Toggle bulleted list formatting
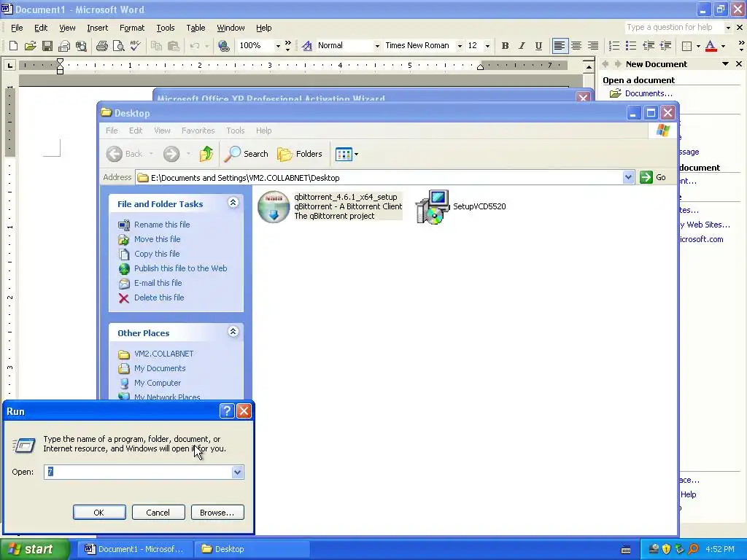 [631, 46]
